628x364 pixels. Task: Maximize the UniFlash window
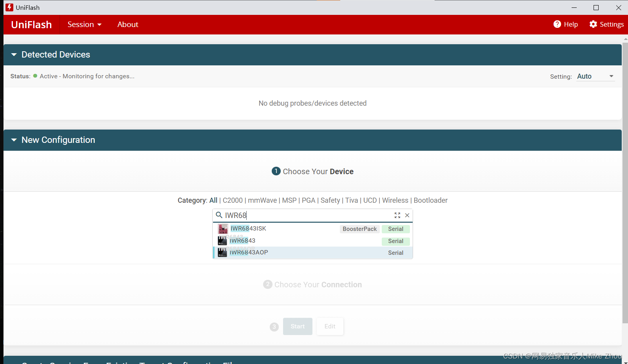(596, 7)
